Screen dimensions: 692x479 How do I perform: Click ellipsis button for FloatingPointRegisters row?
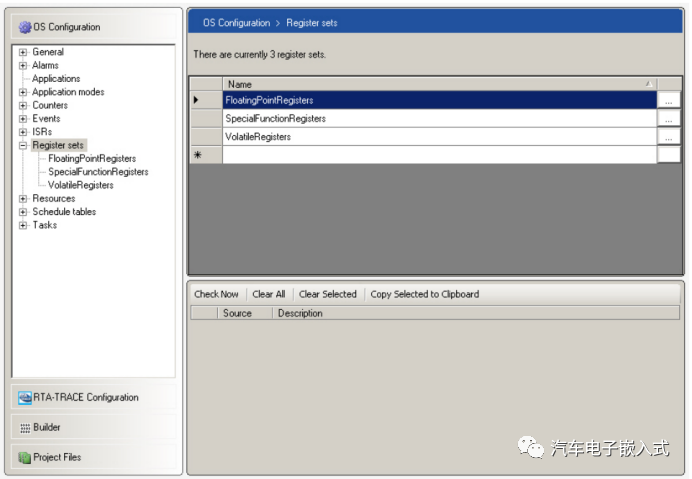point(669,101)
